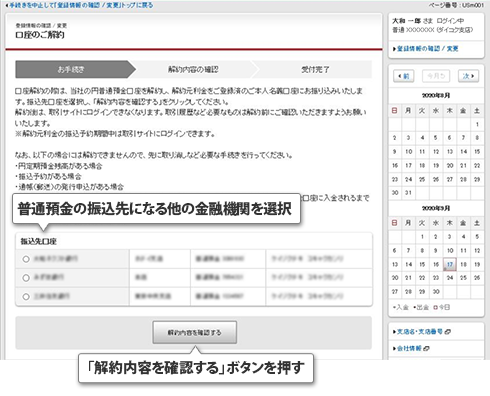The width and height of the screenshot is (490, 396).
Task: Click the 大和 一郎 さま ログイン中 text
Action: 428,21
